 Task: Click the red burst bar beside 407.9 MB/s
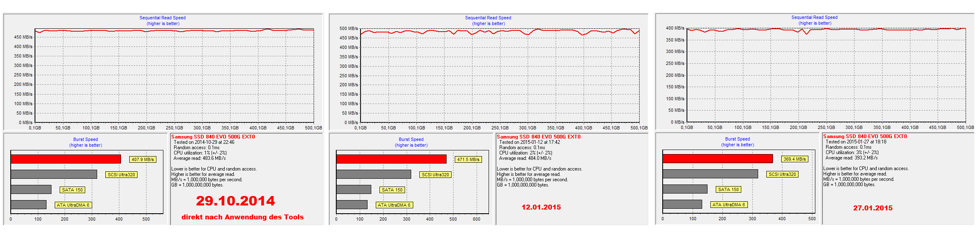[x=66, y=159]
